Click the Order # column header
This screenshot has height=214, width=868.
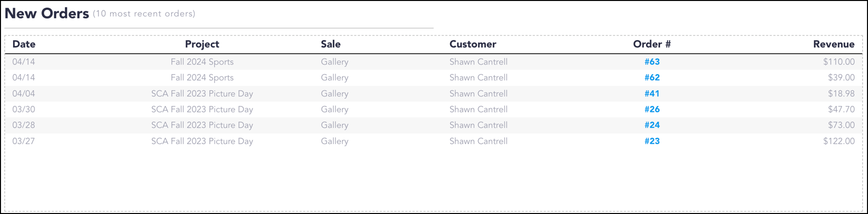point(652,44)
